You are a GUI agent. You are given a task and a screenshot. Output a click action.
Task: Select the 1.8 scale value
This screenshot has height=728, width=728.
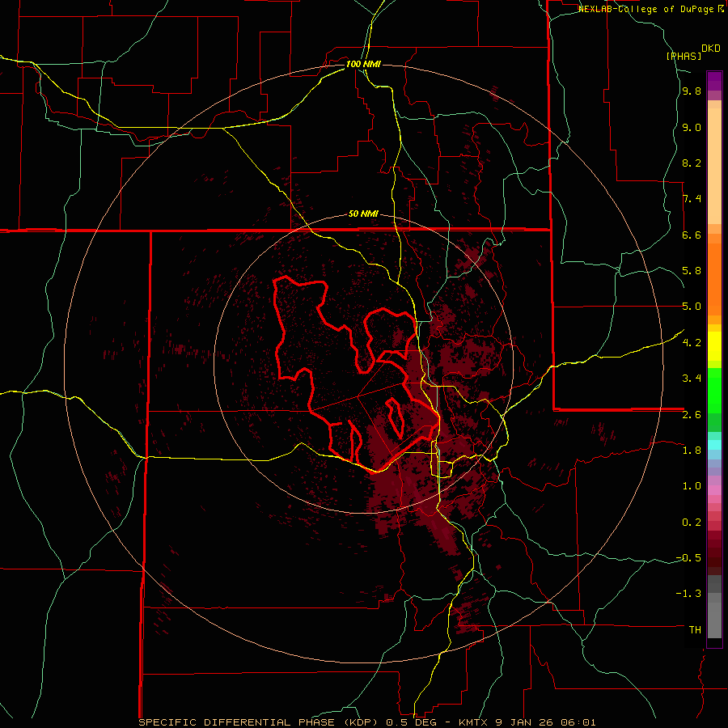tap(692, 450)
